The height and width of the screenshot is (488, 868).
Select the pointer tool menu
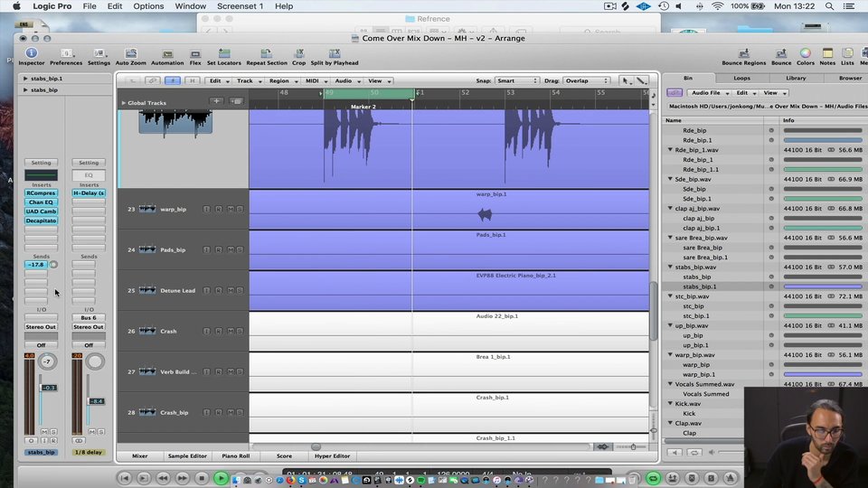[626, 80]
